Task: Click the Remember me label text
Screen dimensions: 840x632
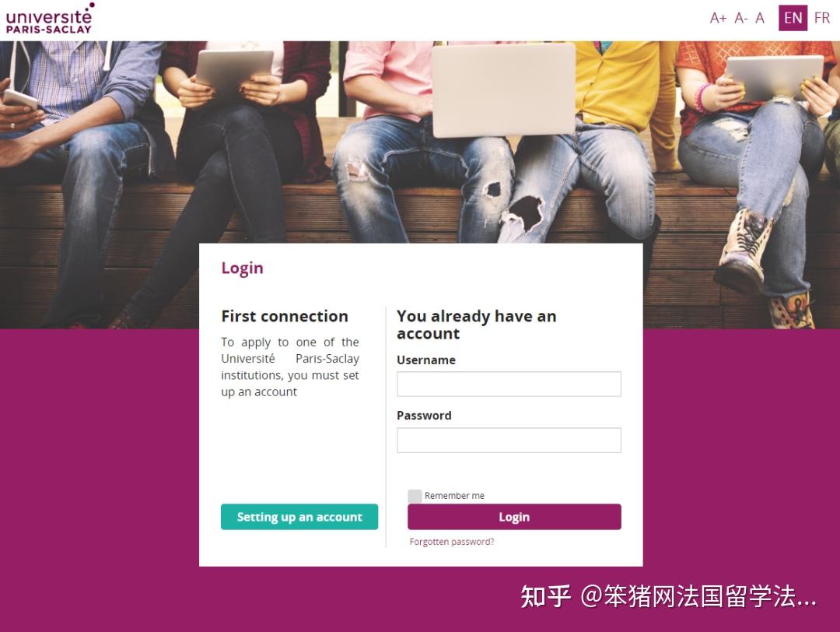Action: click(x=455, y=495)
